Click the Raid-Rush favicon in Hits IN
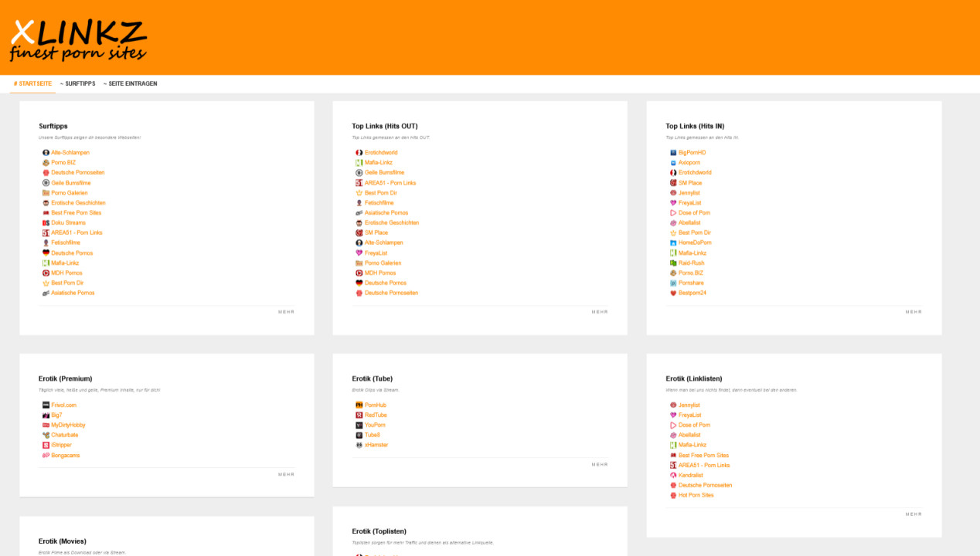The image size is (980, 556). point(673,263)
